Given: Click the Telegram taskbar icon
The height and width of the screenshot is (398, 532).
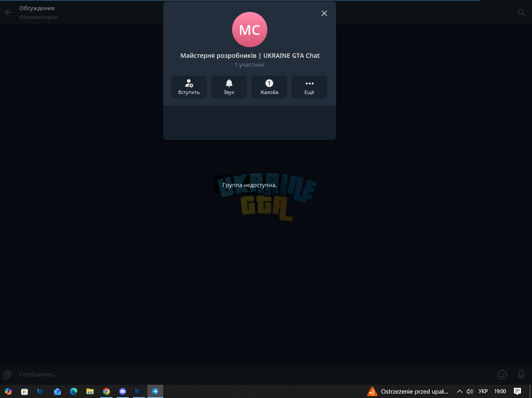Looking at the screenshot, I should click(x=155, y=391).
